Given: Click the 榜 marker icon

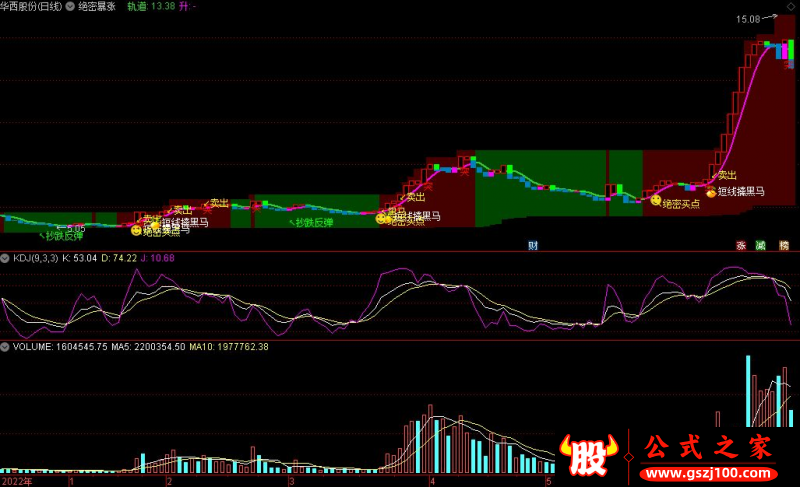Looking at the screenshot, I should (x=784, y=245).
